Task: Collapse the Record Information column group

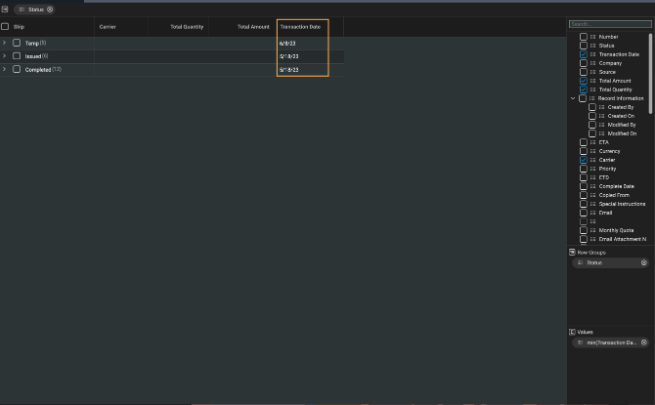Action: [x=573, y=98]
